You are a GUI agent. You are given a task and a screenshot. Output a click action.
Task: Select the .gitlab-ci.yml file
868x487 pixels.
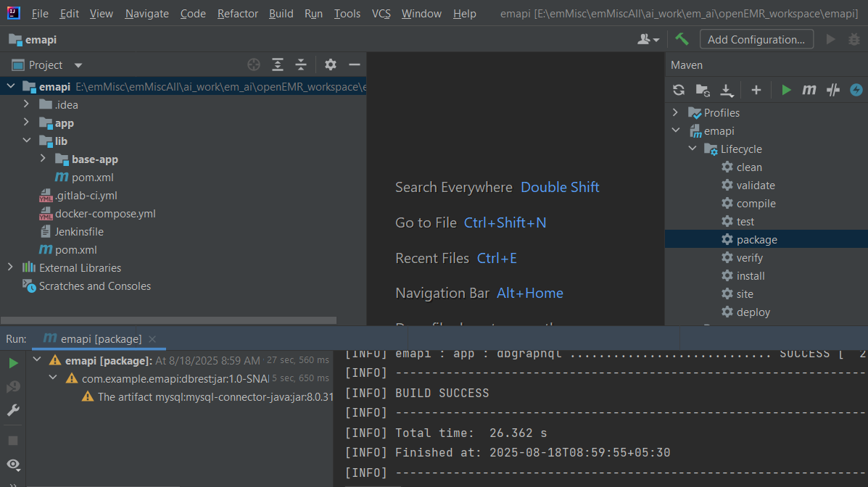[x=86, y=196]
